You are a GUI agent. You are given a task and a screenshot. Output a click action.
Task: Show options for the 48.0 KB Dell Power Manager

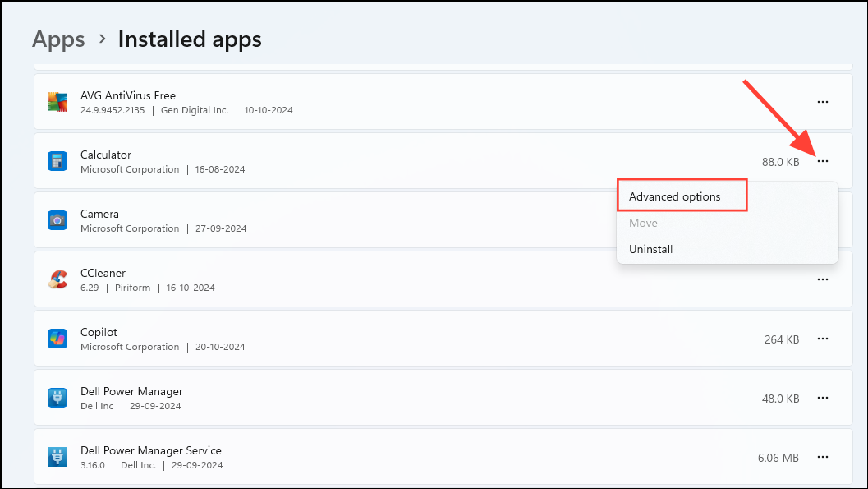point(822,398)
